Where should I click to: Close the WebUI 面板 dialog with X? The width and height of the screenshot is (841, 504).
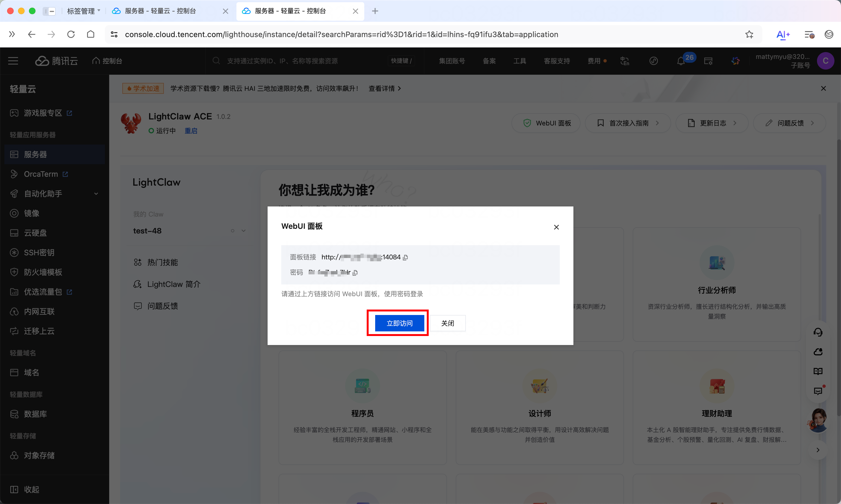click(556, 227)
